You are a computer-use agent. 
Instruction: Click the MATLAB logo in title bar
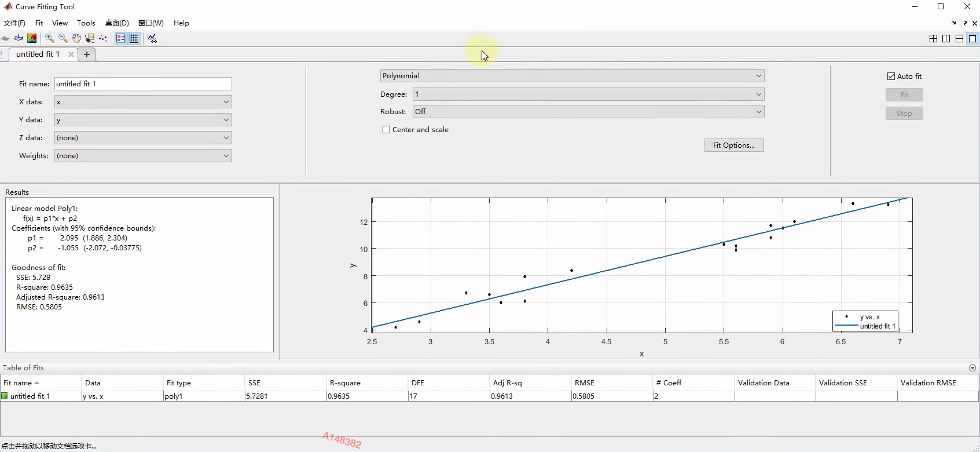[x=8, y=6]
